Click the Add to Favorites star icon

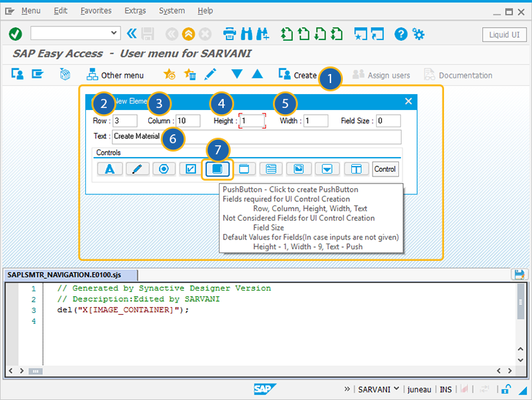[169, 74]
